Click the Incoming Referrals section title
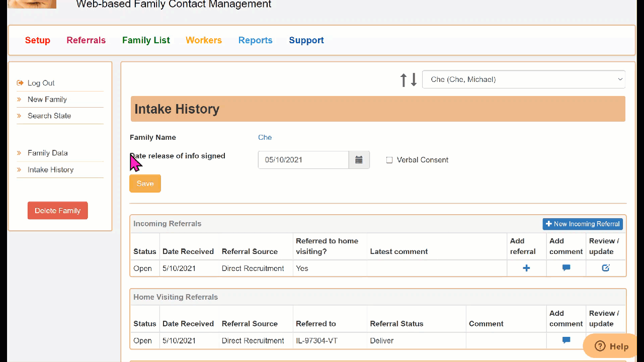 [167, 224]
